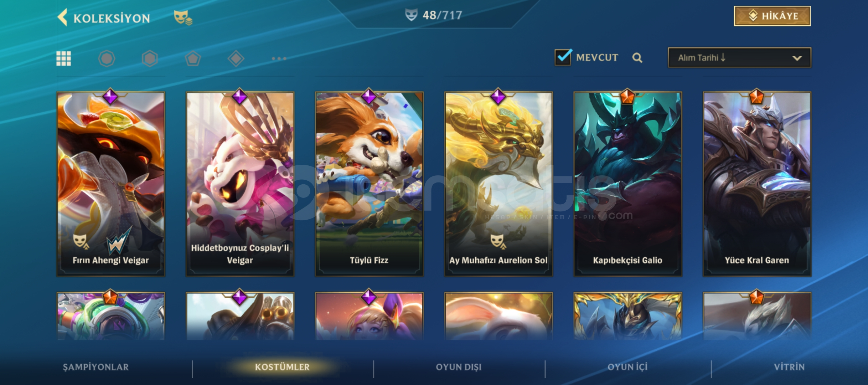Screen dimensions: 868x385
Task: Open skin search magnifier
Action: [x=637, y=58]
